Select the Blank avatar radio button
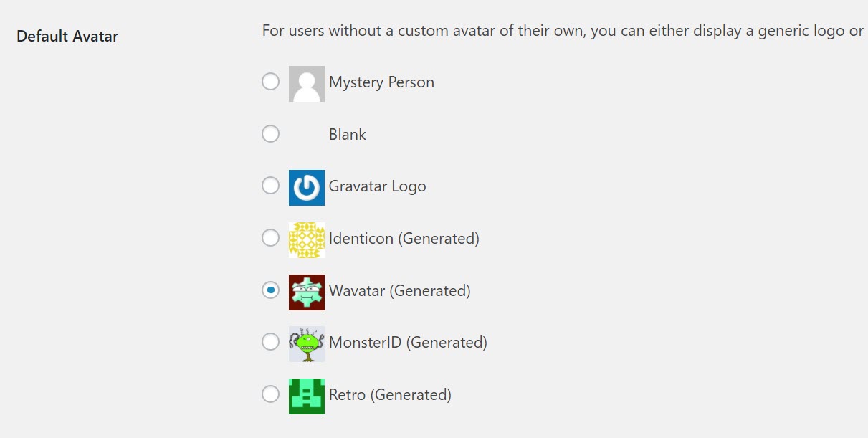The height and width of the screenshot is (438, 868). (270, 134)
